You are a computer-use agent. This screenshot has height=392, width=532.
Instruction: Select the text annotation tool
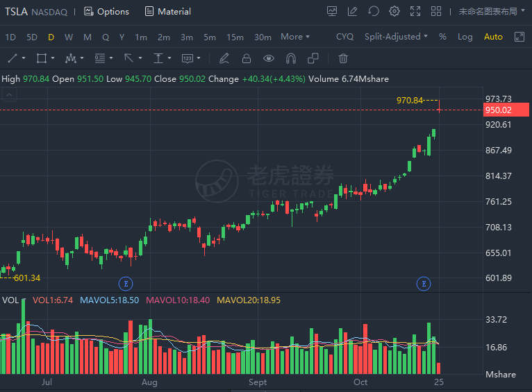(x=158, y=58)
